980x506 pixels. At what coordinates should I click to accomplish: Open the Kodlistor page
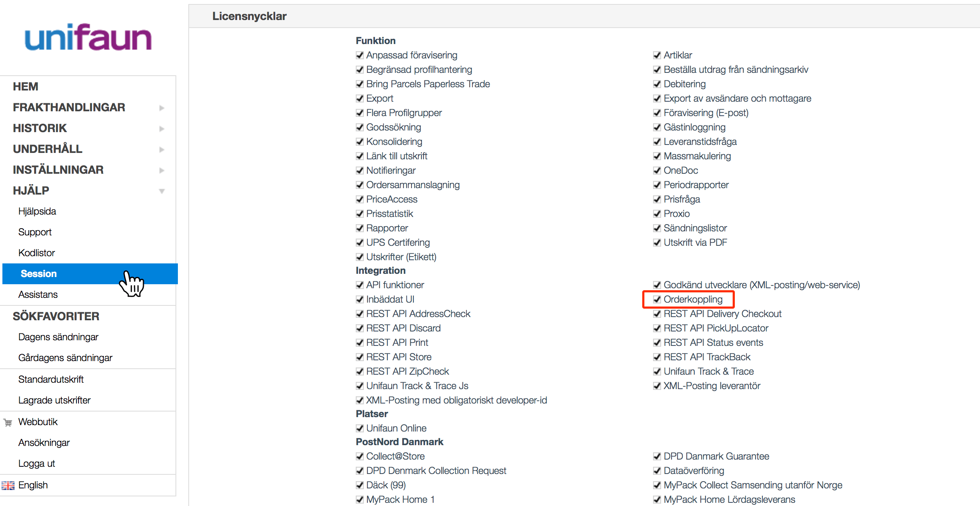pyautogui.click(x=36, y=253)
